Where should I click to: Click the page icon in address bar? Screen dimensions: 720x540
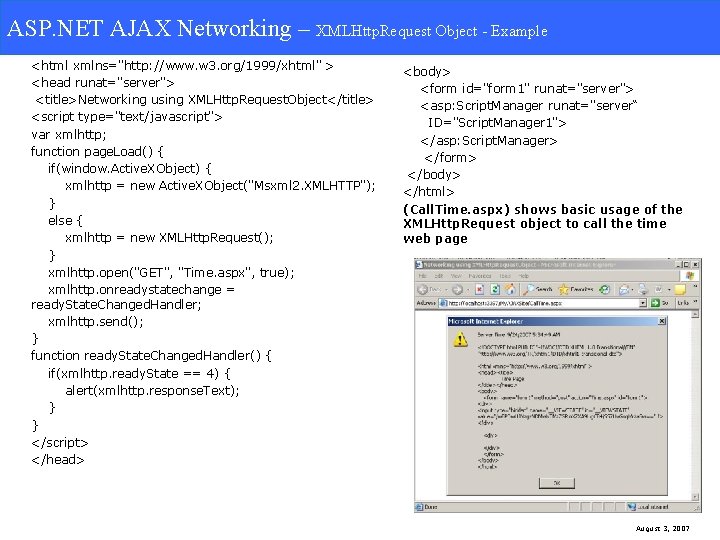pyautogui.click(x=443, y=303)
